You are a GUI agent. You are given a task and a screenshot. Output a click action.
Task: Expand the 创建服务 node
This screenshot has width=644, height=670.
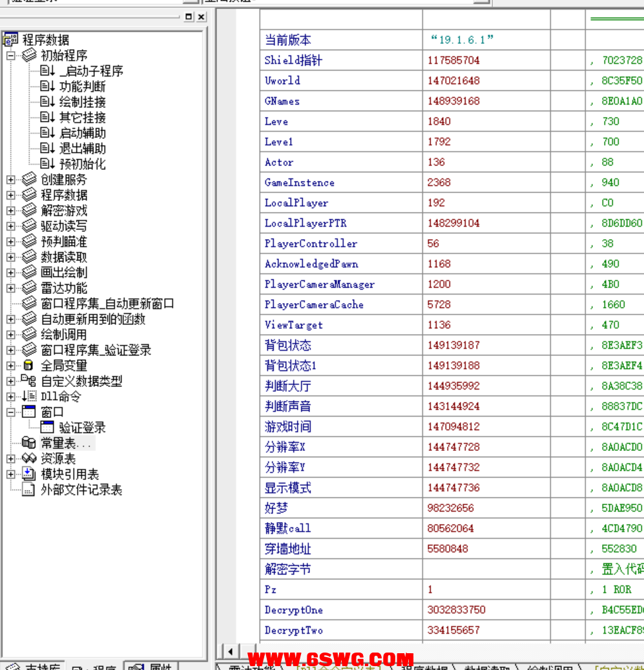tap(11, 180)
